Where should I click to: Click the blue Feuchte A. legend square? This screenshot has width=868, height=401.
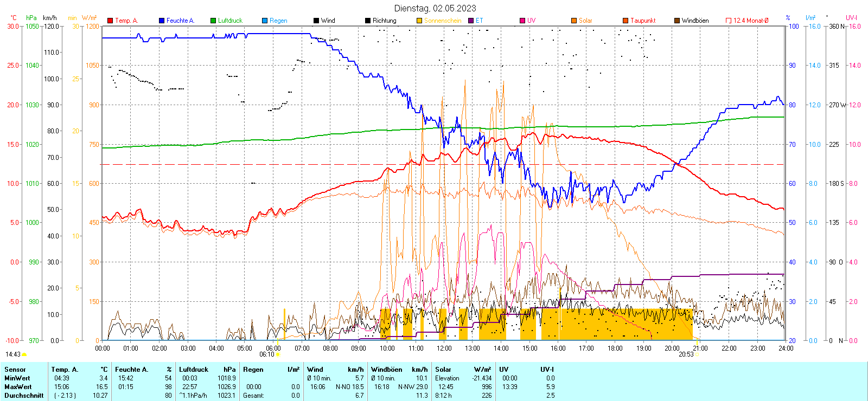tap(162, 21)
